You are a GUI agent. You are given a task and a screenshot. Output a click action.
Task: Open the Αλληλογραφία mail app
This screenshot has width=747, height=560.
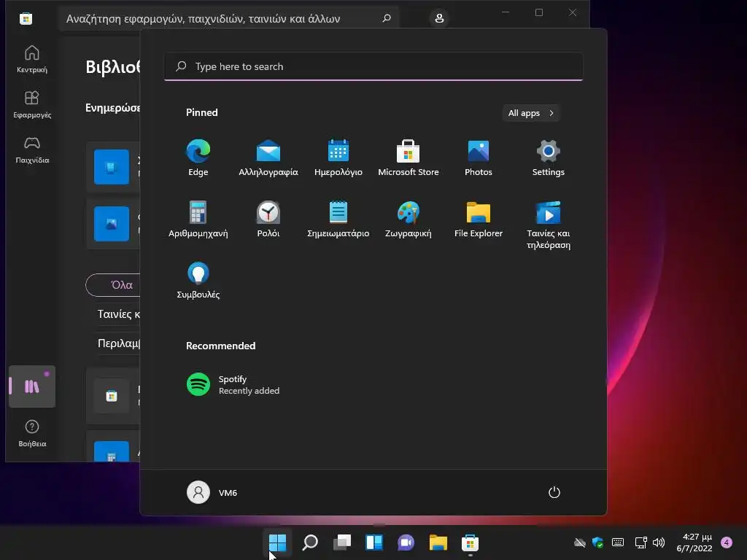point(268,158)
